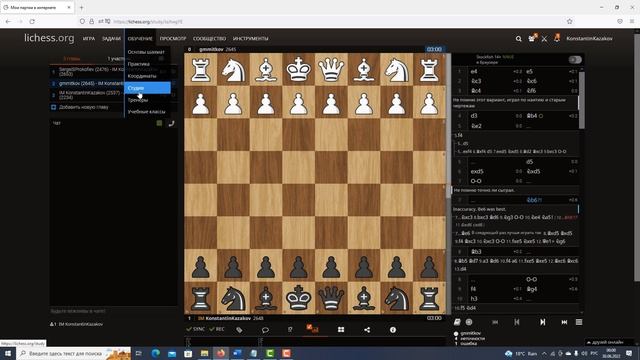
Task: Click the top player name gmmitkov
Action: tap(211, 49)
